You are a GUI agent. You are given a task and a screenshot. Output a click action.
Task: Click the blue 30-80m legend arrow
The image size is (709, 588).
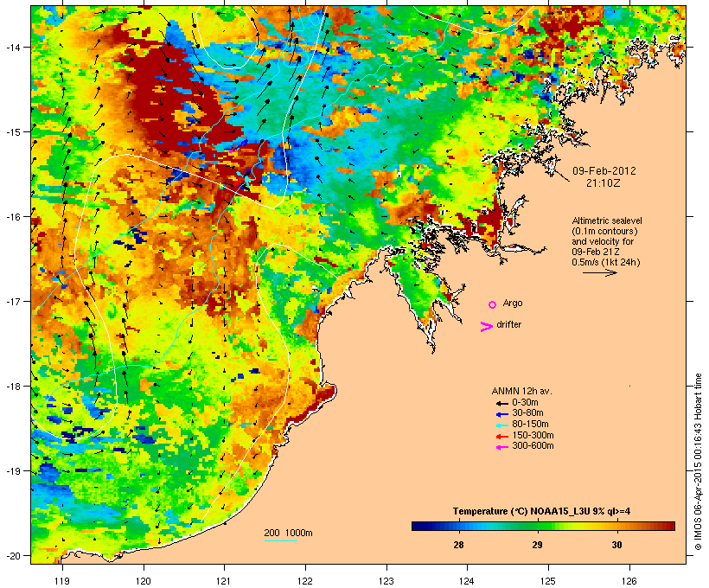tap(501, 414)
